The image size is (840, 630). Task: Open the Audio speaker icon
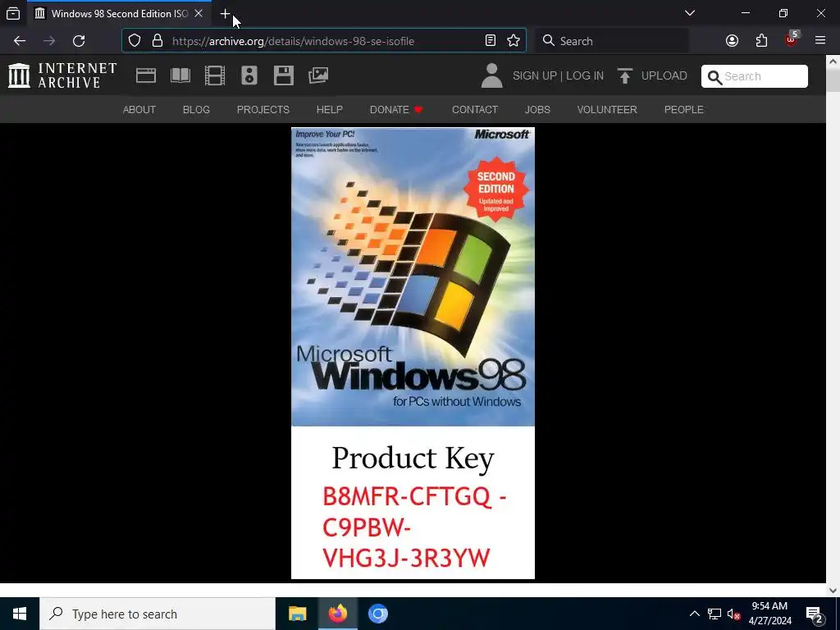coord(249,75)
